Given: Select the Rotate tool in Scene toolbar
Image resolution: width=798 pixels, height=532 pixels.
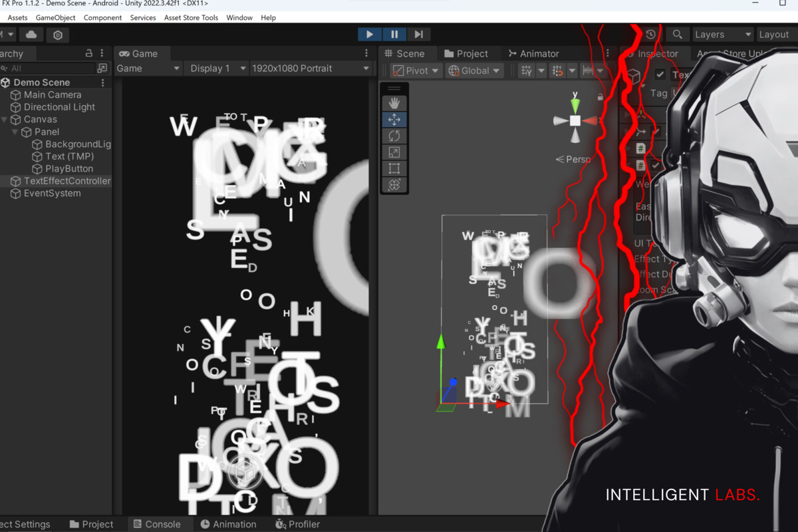Looking at the screenshot, I should tap(394, 136).
